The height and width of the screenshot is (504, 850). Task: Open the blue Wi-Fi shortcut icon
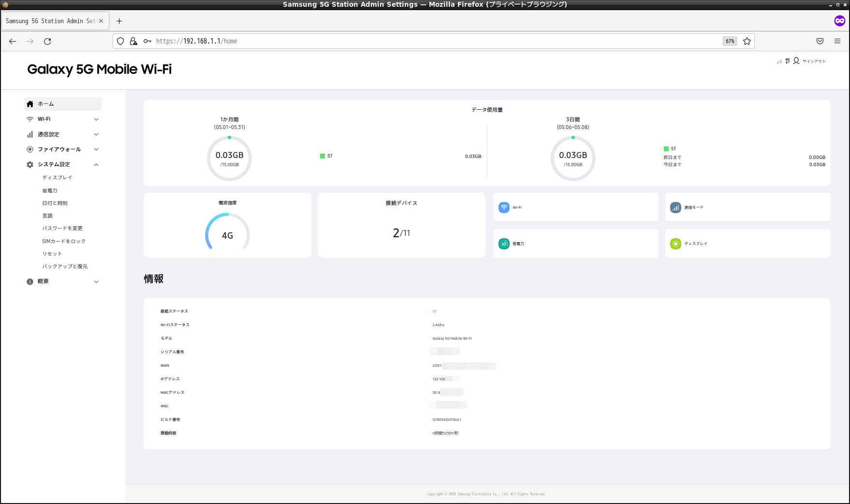[504, 207]
